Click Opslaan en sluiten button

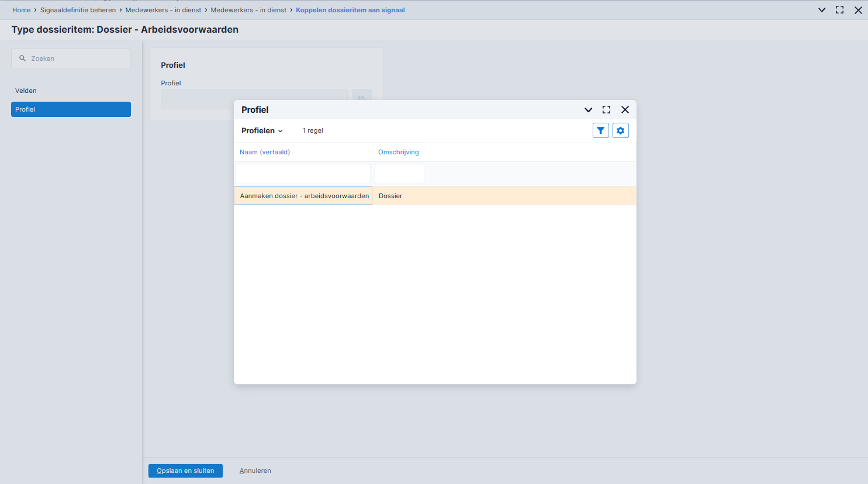tap(185, 471)
